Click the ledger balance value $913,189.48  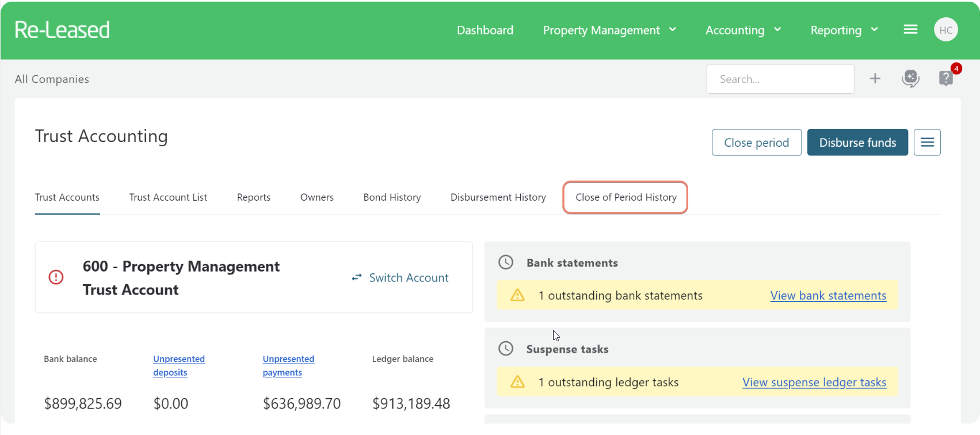411,403
